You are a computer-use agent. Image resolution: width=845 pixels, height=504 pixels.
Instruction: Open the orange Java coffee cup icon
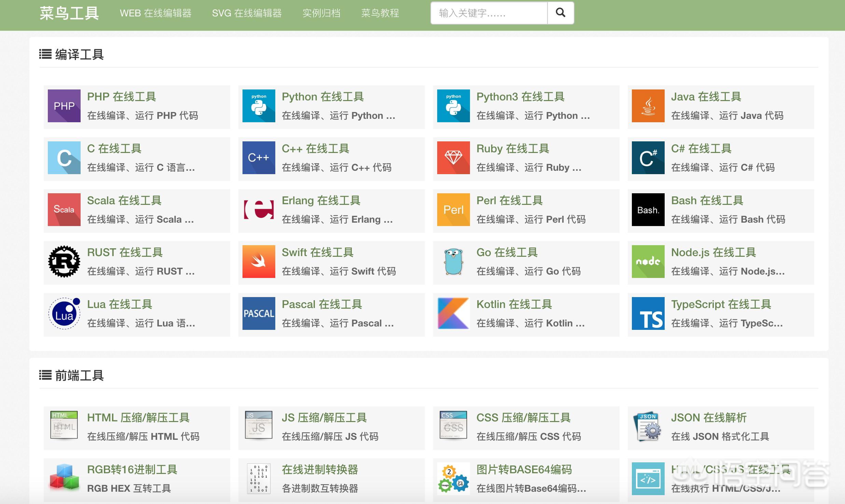pyautogui.click(x=648, y=106)
